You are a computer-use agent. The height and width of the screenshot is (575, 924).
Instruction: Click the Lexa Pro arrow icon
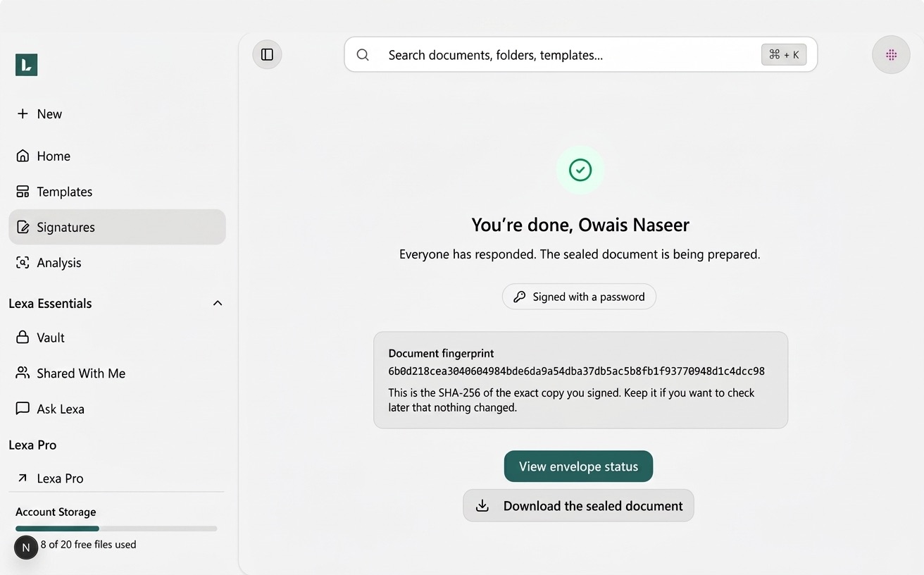point(23,478)
